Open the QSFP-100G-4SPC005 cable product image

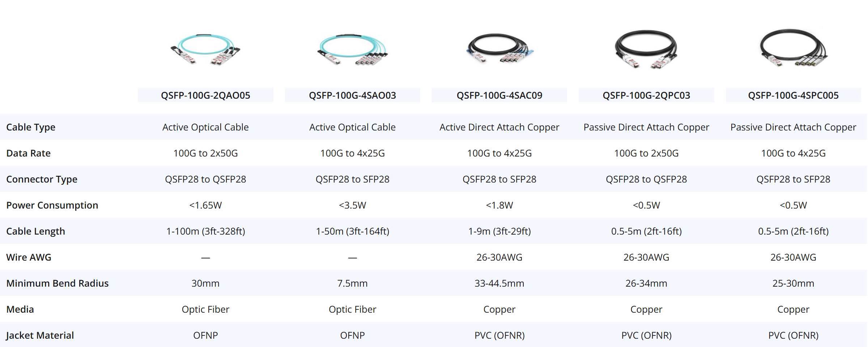793,48
